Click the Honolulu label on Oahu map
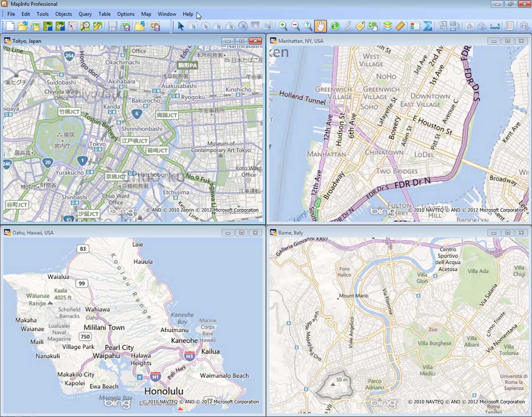 coord(164,391)
